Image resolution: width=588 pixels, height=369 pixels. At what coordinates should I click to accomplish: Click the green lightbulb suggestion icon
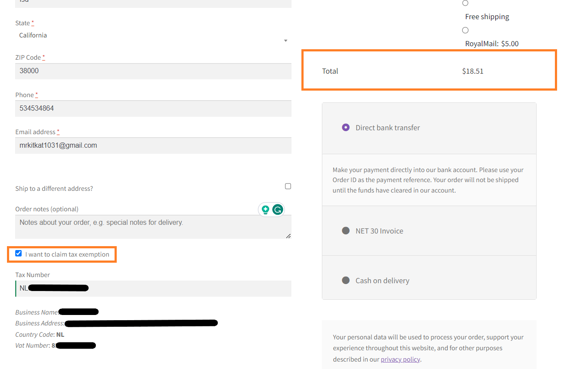[x=265, y=210]
